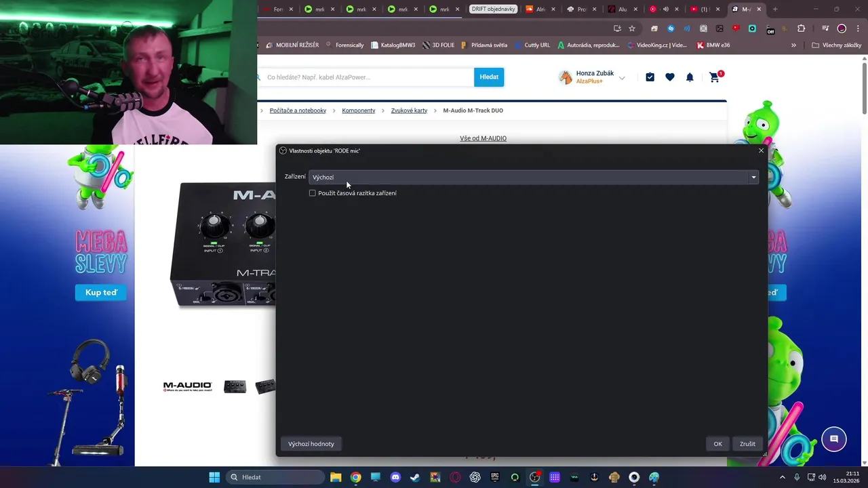Open the Alza chat bubble icon
The width and height of the screenshot is (868, 488).
(x=834, y=439)
